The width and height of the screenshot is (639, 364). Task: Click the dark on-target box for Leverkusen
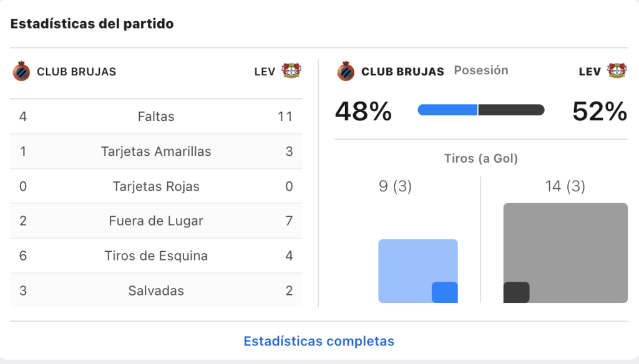point(516,292)
